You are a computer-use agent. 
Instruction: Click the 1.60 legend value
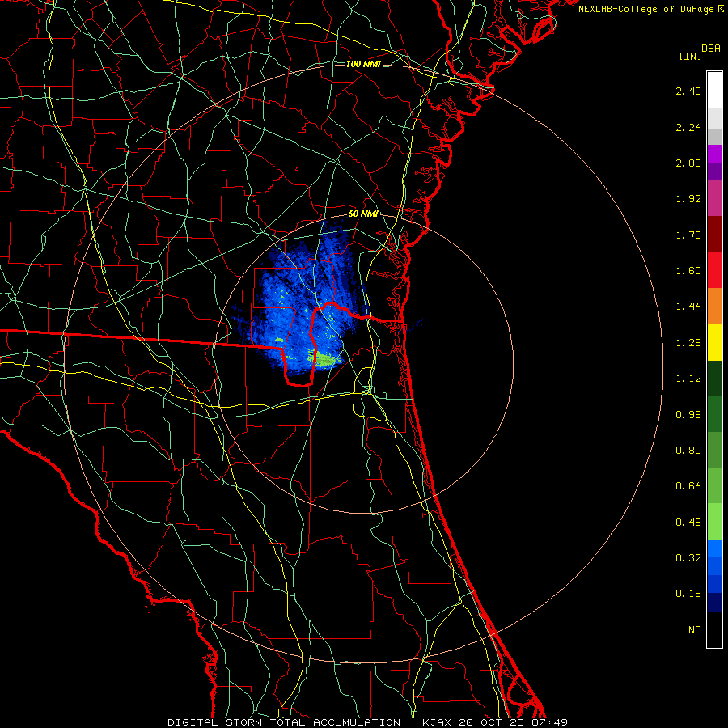coord(688,271)
